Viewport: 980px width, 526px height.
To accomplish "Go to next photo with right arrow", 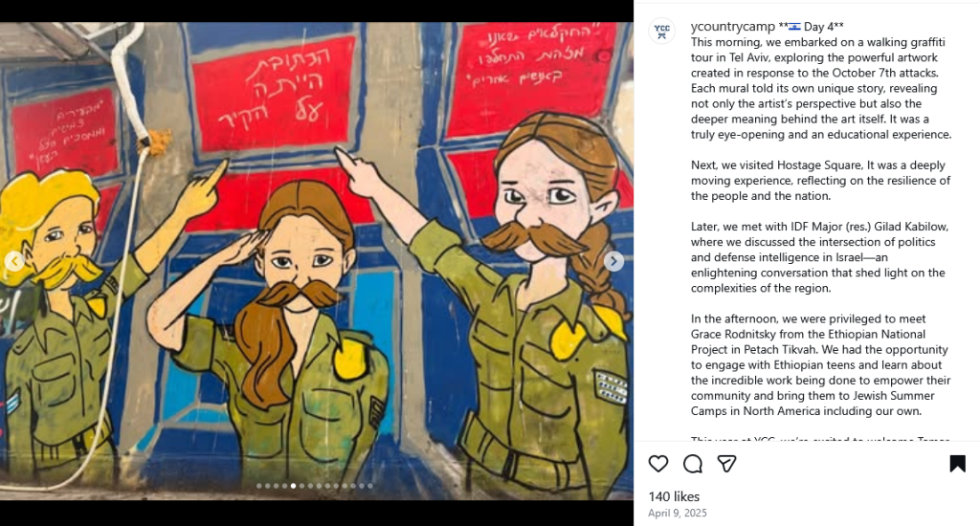I will click(613, 261).
